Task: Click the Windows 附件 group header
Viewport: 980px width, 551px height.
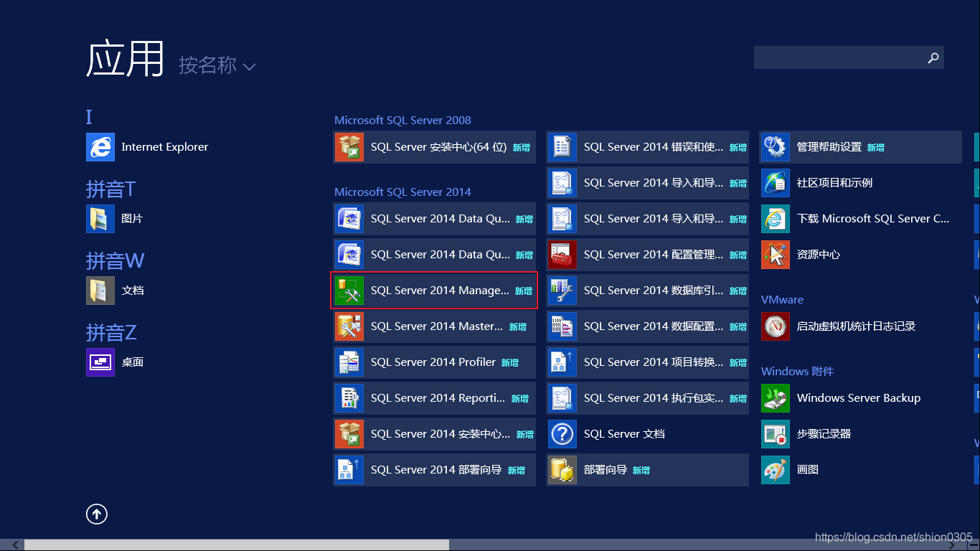Action: point(797,371)
